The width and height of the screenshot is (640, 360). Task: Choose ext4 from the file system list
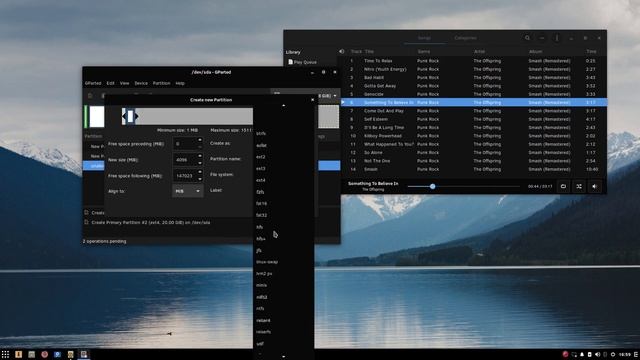tap(283, 180)
